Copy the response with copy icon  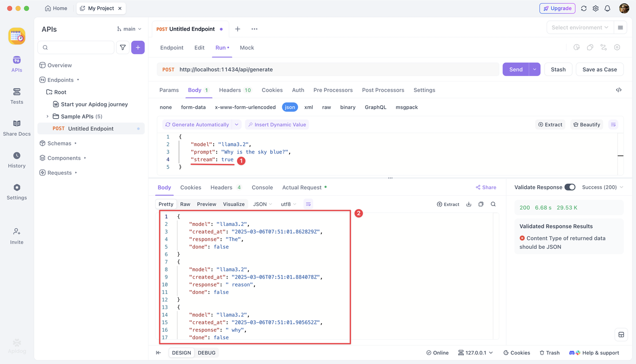click(x=481, y=204)
